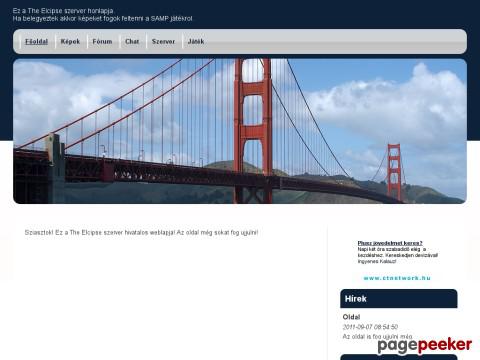The width and height of the screenshot is (480, 360).
Task: Click the ad text about 'Napi két óra'
Action: pyautogui.click(x=398, y=255)
